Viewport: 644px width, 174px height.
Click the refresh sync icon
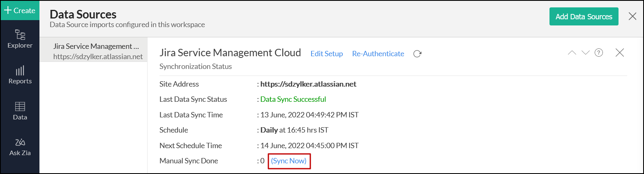pos(418,54)
